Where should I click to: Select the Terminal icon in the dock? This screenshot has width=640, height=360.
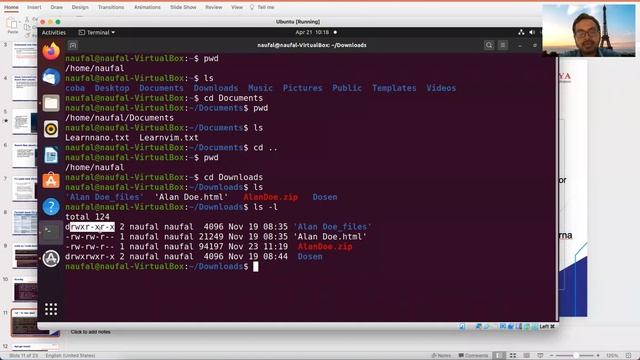point(51,232)
